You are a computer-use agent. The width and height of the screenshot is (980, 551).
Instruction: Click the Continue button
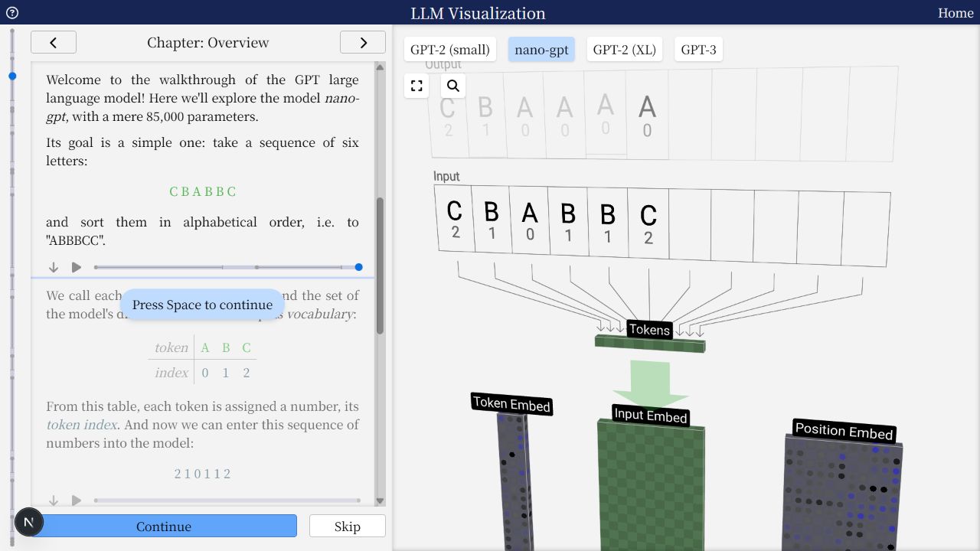(x=164, y=526)
